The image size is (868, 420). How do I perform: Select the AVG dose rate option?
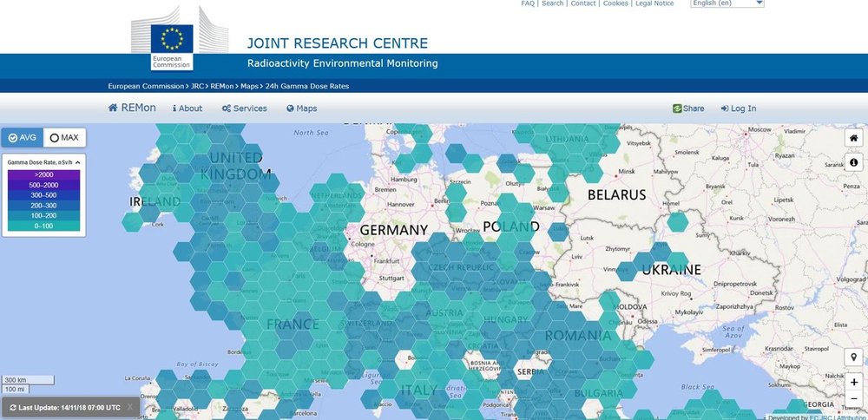[22, 138]
